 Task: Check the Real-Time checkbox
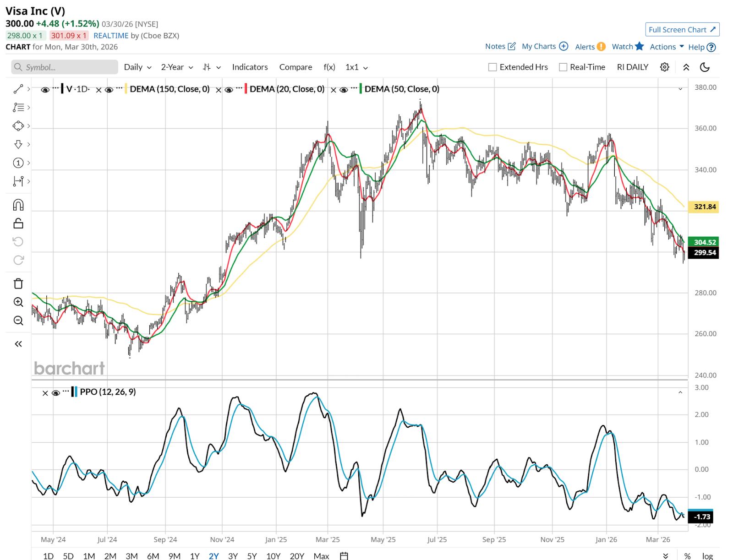click(563, 67)
